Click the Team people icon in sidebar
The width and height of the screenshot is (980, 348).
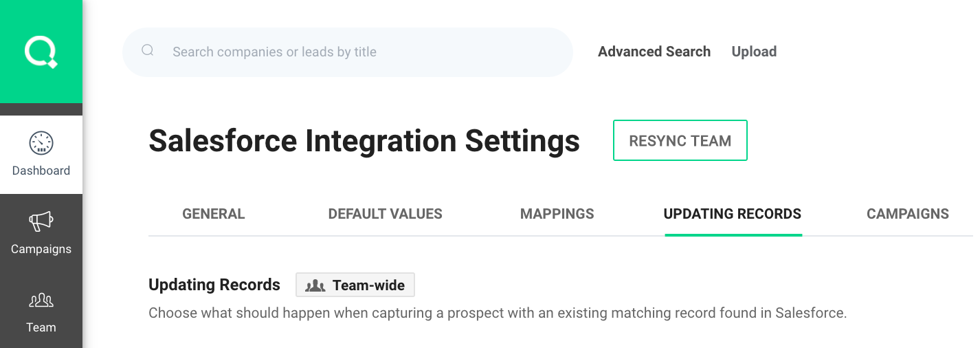[x=41, y=300]
